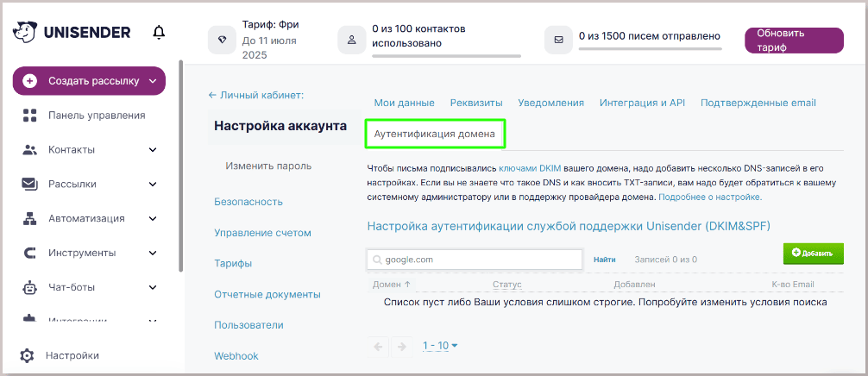
Task: Open Управление счетом section
Action: [x=262, y=233]
